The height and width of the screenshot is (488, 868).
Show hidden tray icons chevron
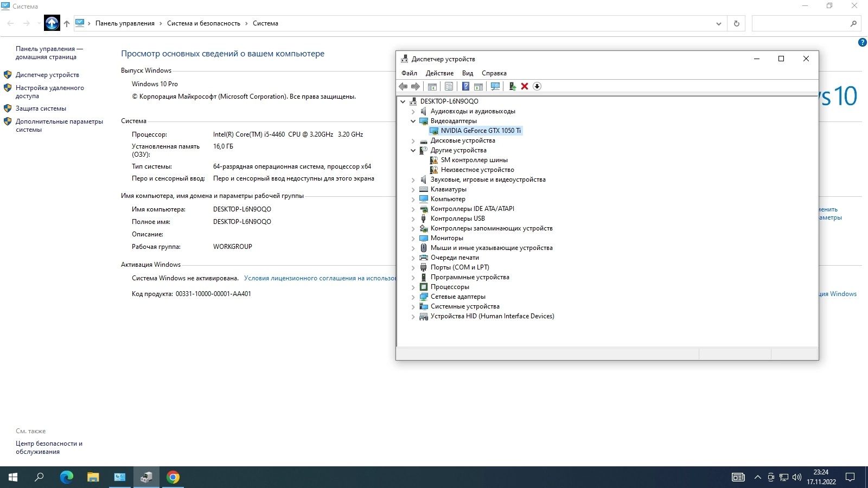coord(758,477)
